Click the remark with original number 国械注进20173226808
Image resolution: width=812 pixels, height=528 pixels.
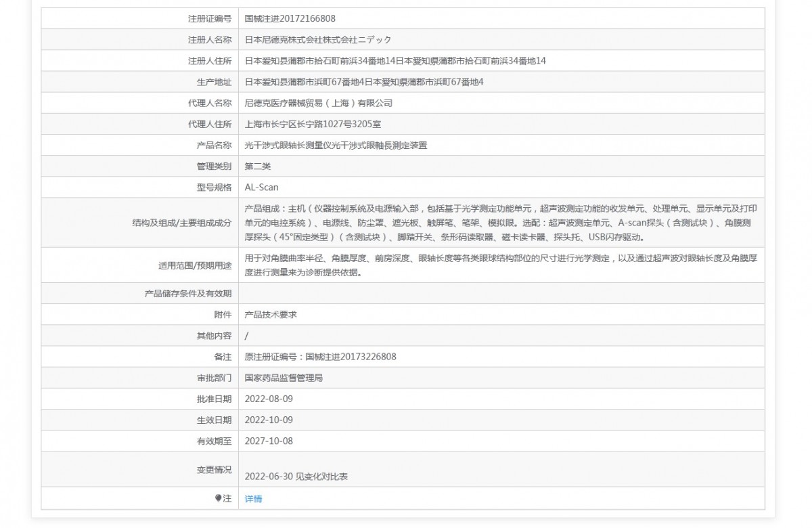tap(320, 357)
